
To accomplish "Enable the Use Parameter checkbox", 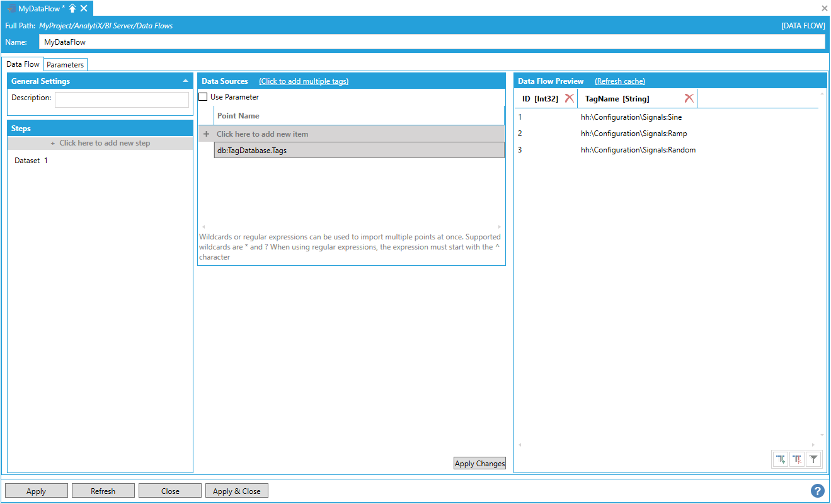I will pyautogui.click(x=203, y=97).
